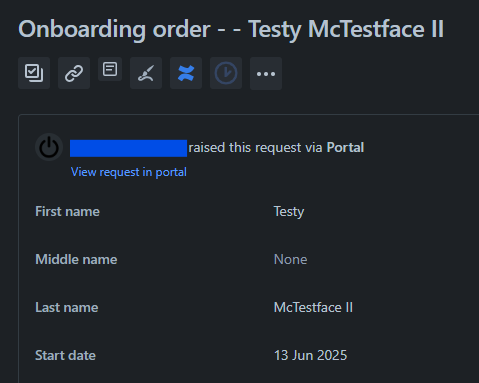
Task: Click the Last name field label
Action: click(x=67, y=307)
